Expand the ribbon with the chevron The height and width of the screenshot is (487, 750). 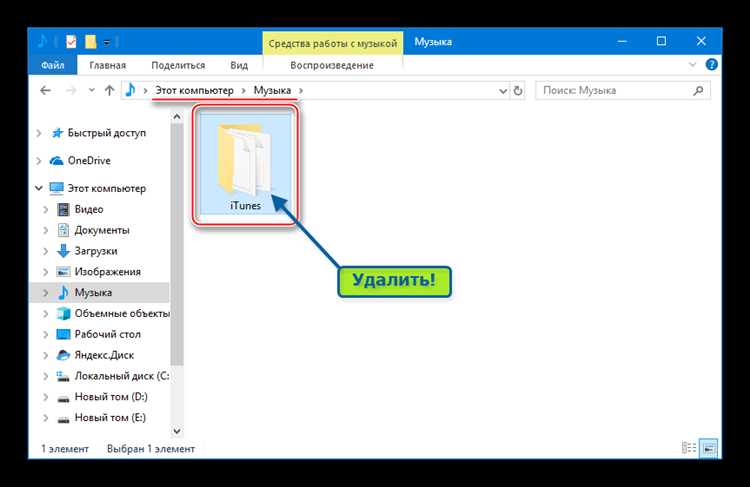point(692,64)
